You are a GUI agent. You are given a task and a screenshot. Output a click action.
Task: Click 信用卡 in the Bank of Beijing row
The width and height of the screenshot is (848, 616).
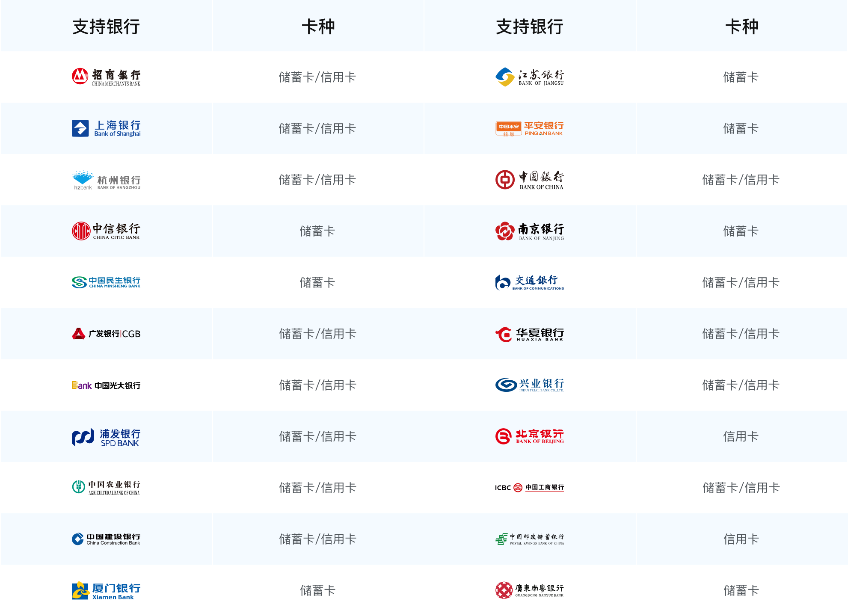pyautogui.click(x=741, y=436)
